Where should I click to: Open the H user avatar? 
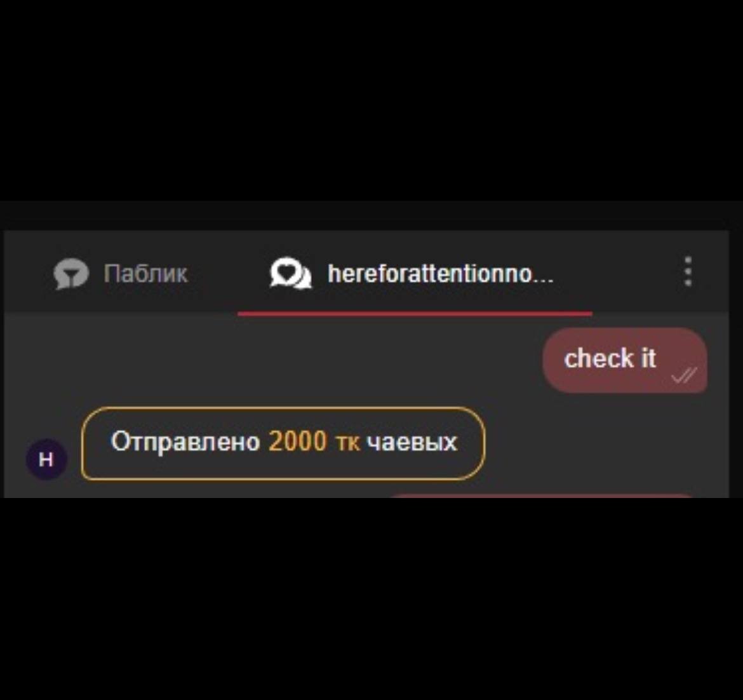pos(46,459)
